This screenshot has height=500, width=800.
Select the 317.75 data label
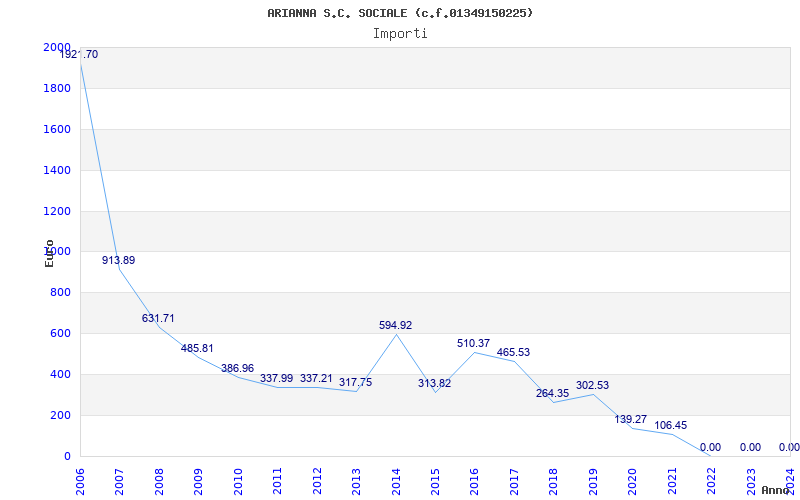point(356,383)
